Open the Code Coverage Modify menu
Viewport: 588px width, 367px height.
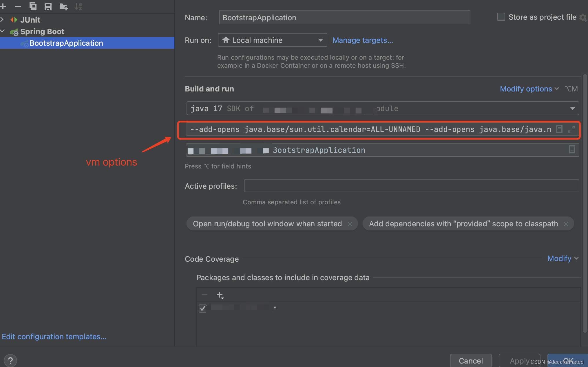(563, 258)
